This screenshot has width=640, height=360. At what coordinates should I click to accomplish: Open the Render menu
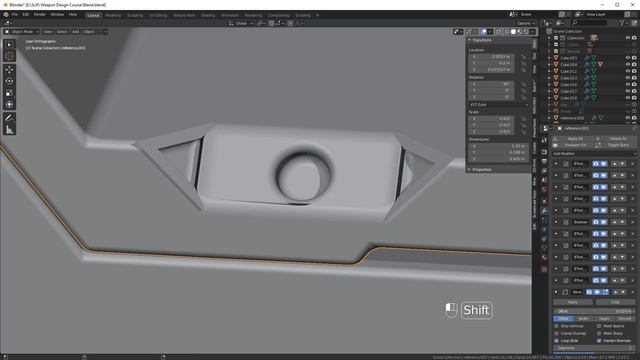[40, 15]
